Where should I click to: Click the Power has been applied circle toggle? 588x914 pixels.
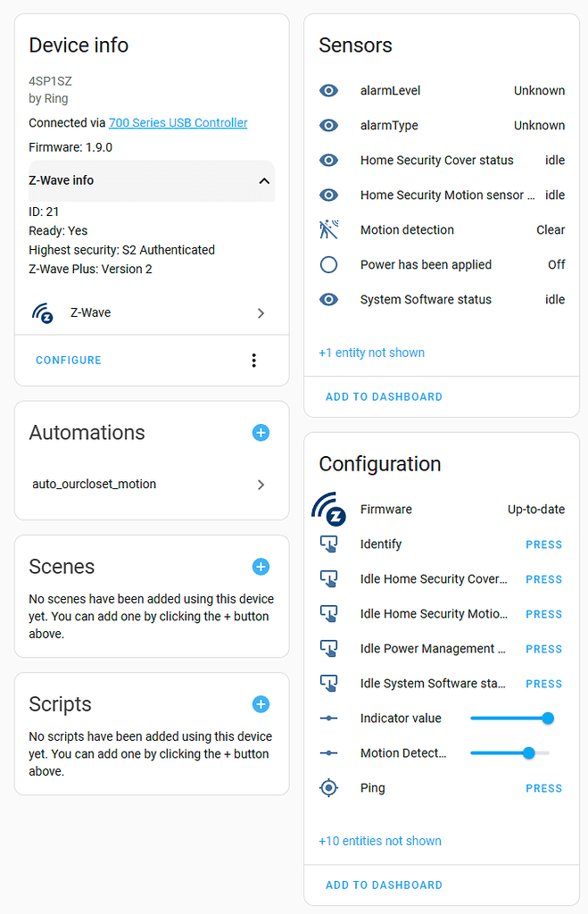[329, 264]
